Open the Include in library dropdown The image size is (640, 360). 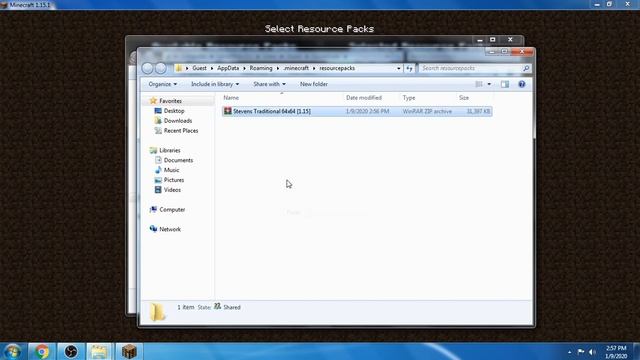point(215,84)
